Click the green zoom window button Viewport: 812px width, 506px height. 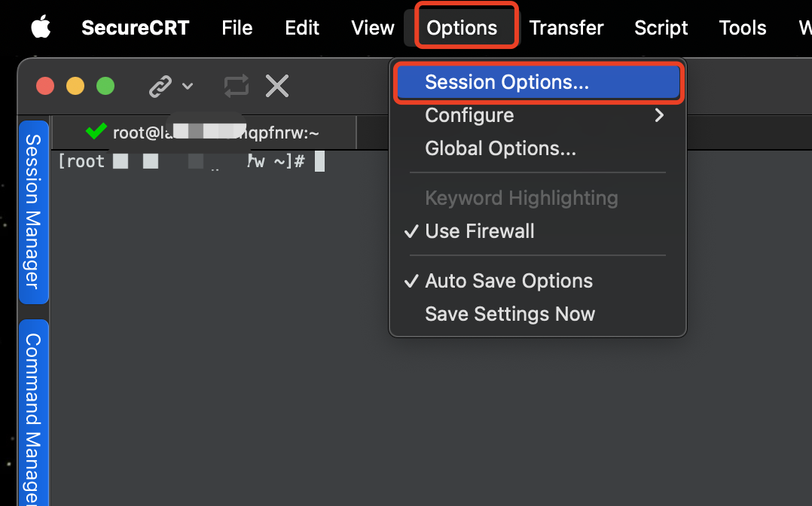point(105,86)
